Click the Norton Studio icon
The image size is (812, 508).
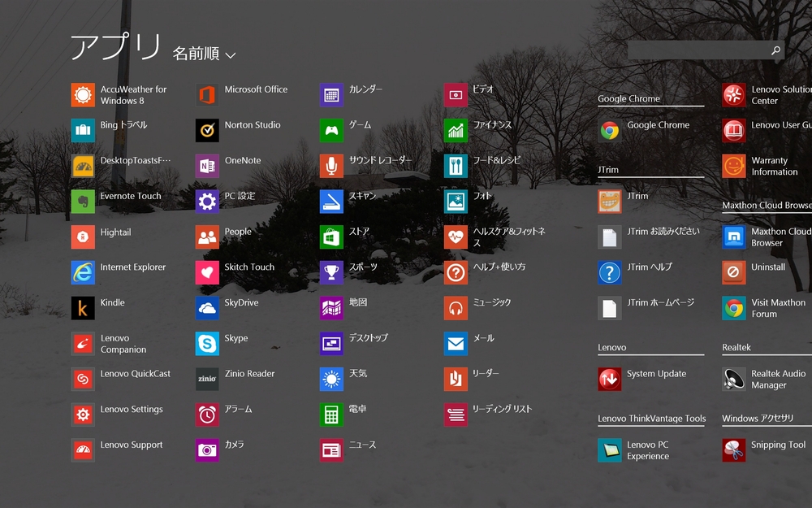(x=207, y=131)
